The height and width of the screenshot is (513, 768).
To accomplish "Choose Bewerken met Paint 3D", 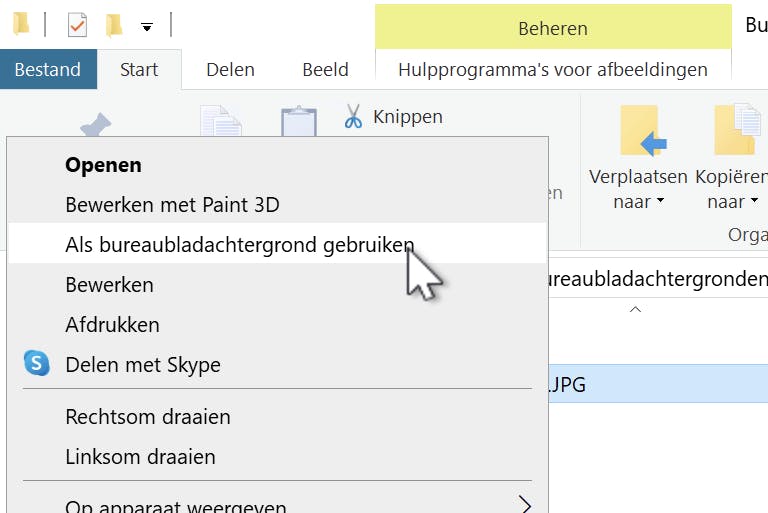I will 172,205.
